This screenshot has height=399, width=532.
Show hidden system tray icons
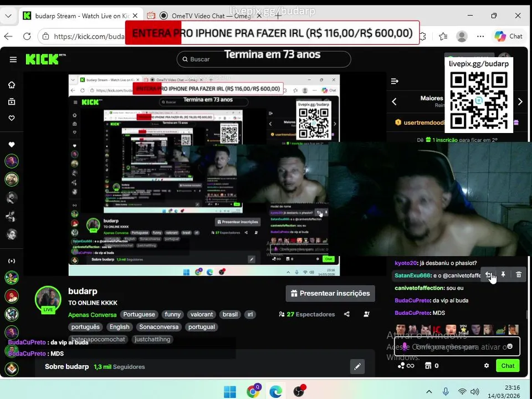pyautogui.click(x=429, y=392)
